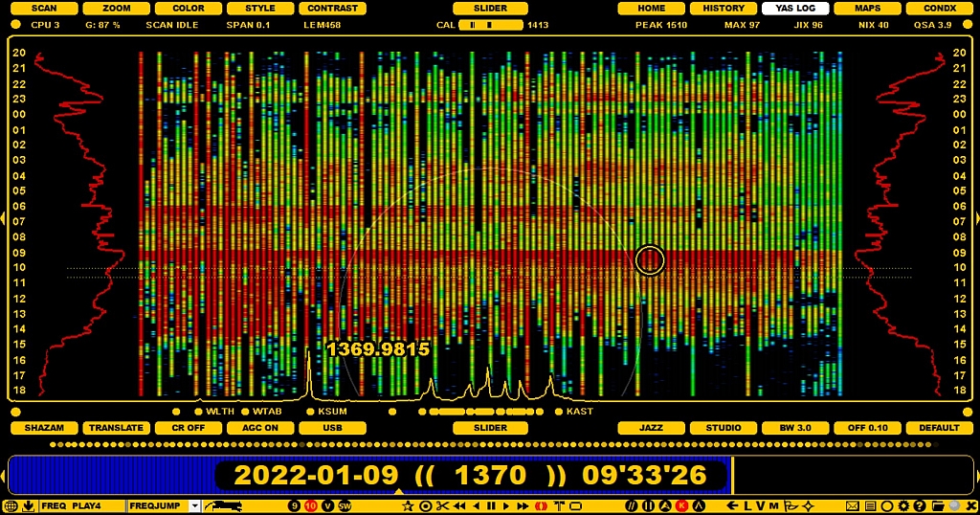Toggle the CR OFF button

189,428
